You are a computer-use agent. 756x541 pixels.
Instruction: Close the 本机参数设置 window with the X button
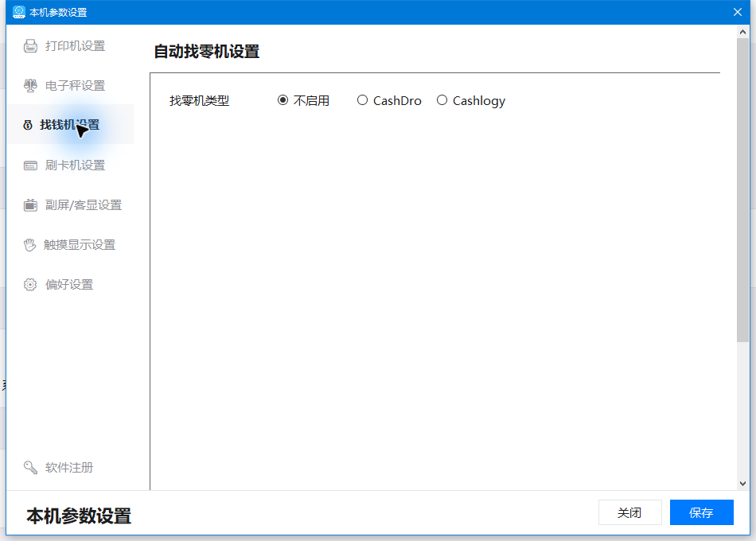(x=738, y=12)
